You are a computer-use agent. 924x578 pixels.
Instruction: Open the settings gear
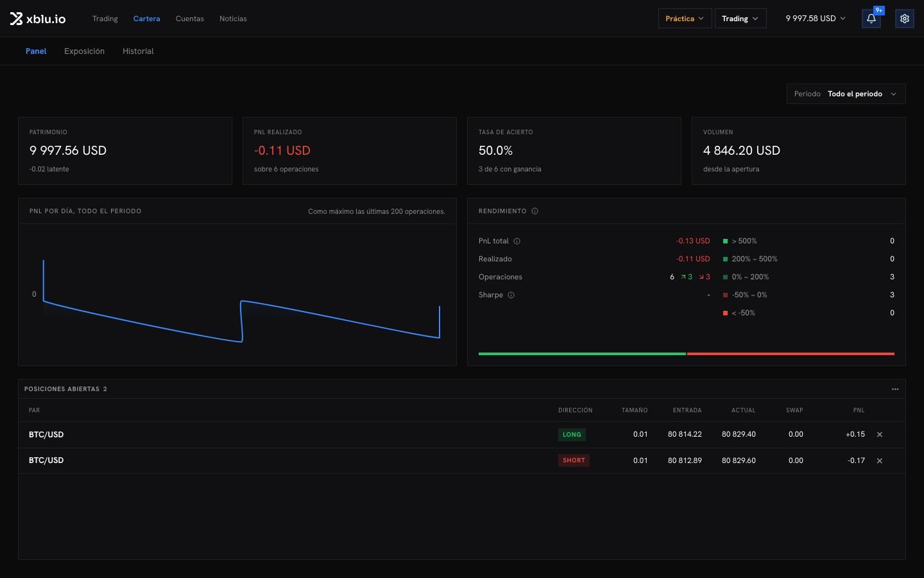click(x=905, y=19)
